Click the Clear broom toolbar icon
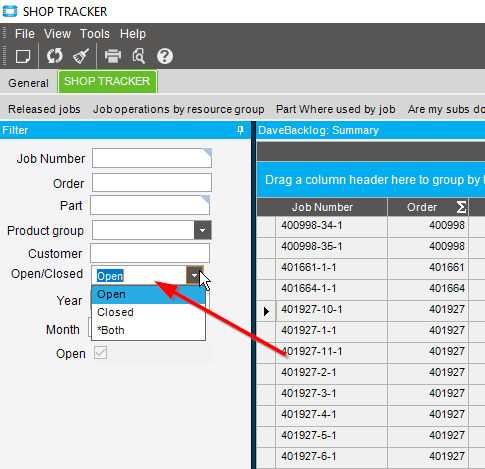 point(81,56)
